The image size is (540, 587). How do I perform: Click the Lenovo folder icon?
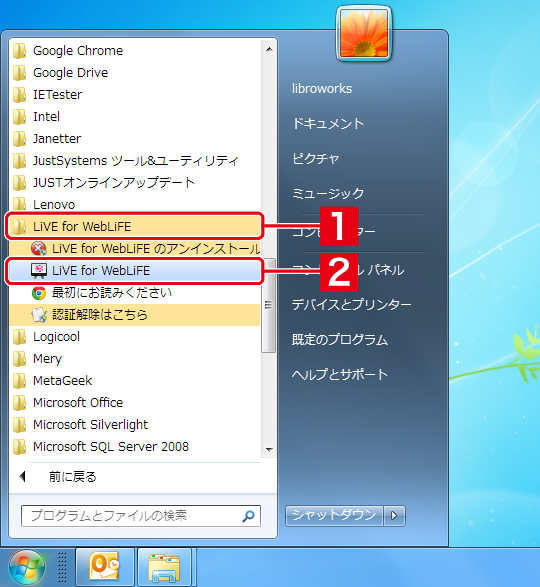(19, 204)
